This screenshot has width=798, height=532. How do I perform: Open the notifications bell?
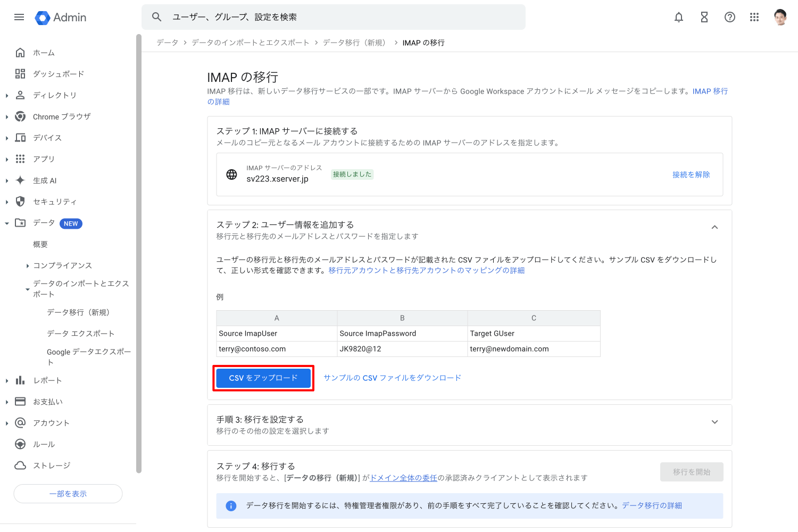(x=679, y=17)
